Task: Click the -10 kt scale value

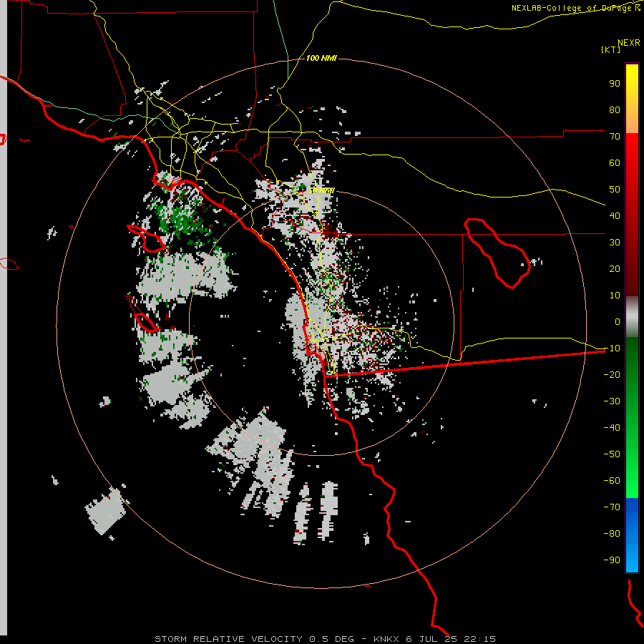Action: point(612,348)
